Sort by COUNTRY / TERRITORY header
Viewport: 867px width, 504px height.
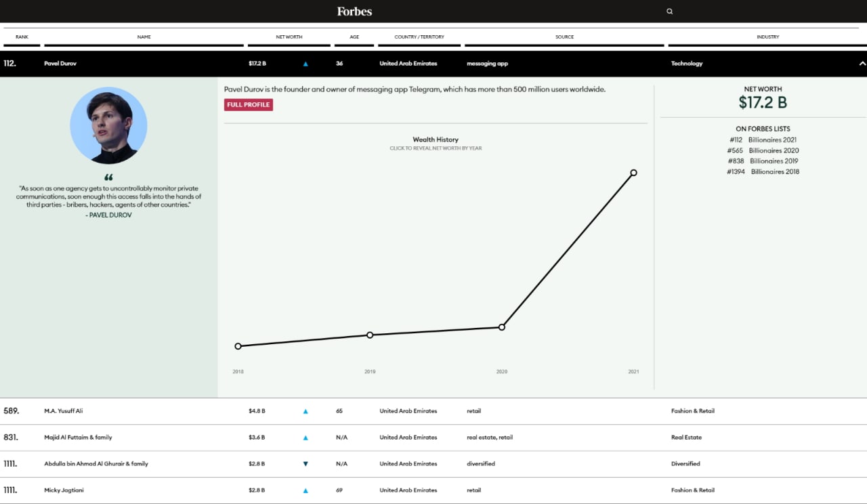[419, 37]
